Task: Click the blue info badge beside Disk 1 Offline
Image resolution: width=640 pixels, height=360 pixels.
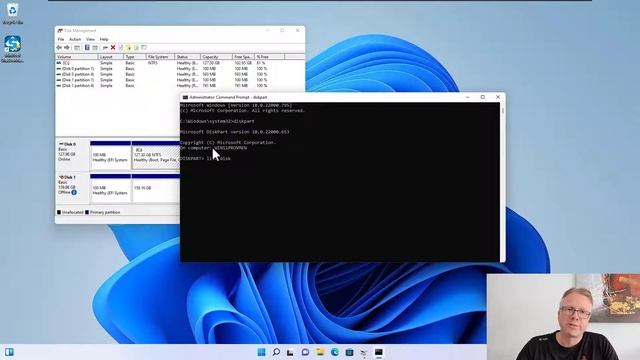Action: pyautogui.click(x=74, y=192)
